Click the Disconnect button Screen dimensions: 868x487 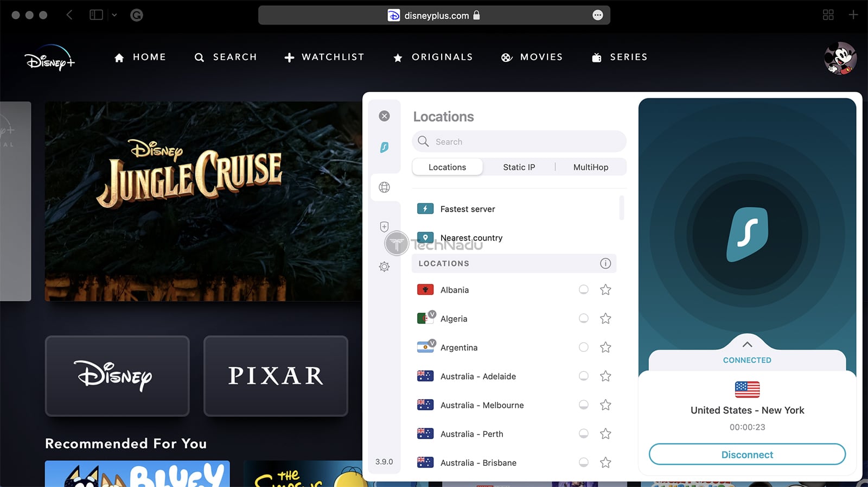pos(747,454)
